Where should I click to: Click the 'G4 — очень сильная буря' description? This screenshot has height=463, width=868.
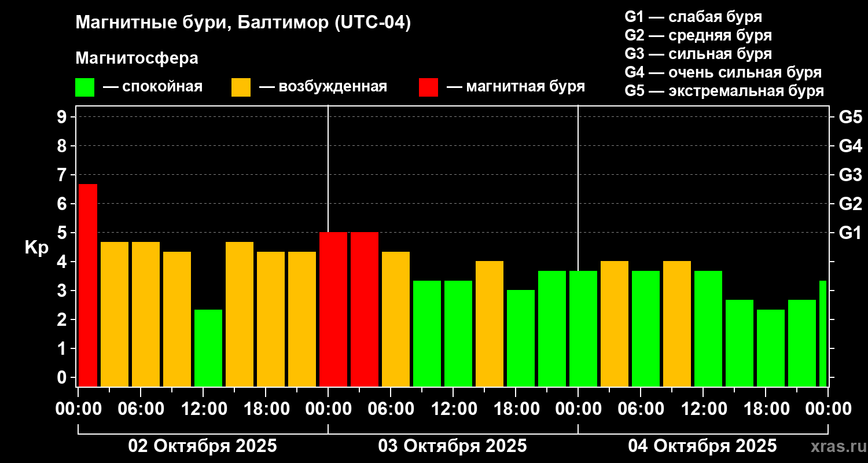tap(723, 72)
